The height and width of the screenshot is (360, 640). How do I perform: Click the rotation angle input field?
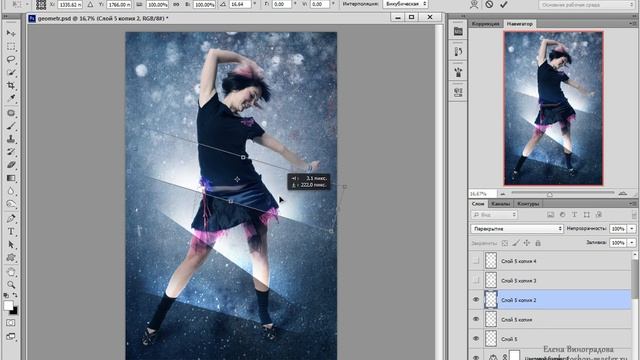click(x=240, y=4)
